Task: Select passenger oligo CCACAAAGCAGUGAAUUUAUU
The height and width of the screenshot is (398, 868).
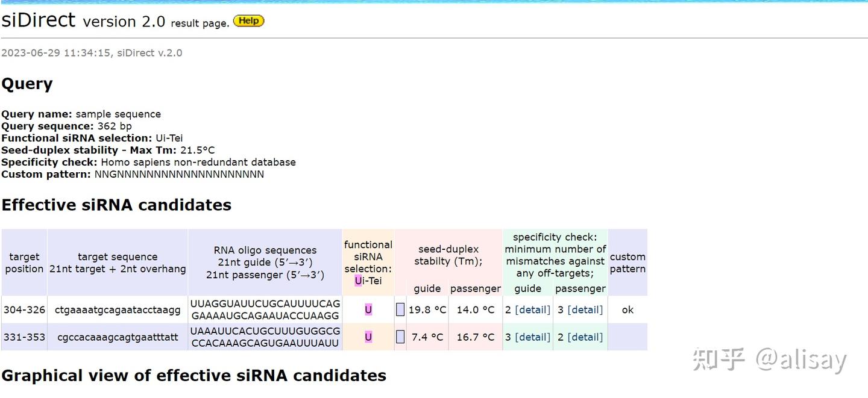Action: [x=265, y=343]
